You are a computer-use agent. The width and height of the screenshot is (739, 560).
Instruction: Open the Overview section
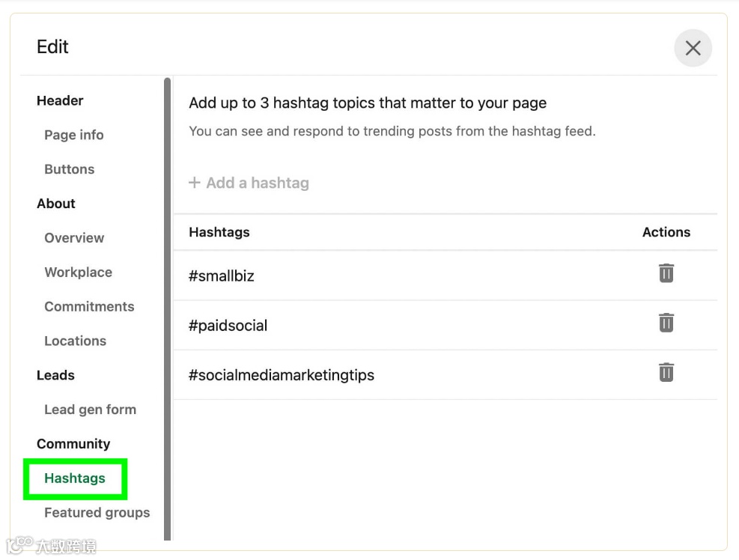click(74, 238)
